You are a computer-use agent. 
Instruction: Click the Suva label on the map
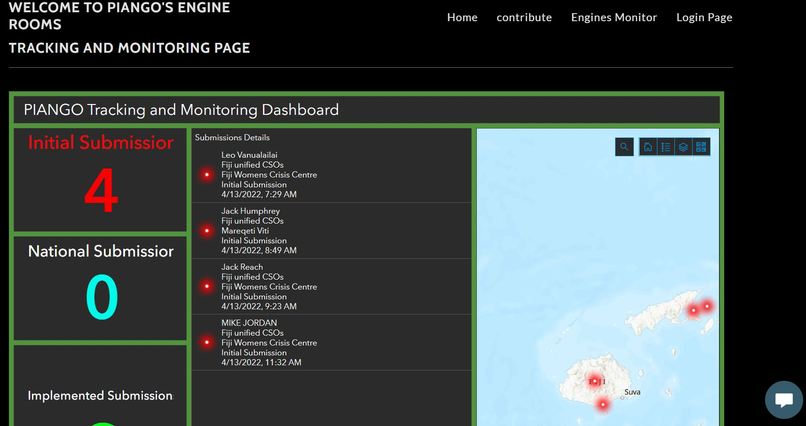tap(632, 392)
